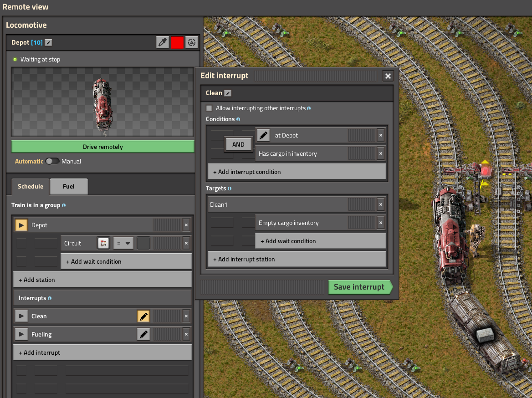Grab the drag handle on Clean interrupt row
Image resolution: width=532 pixels, height=398 pixels.
(167, 316)
